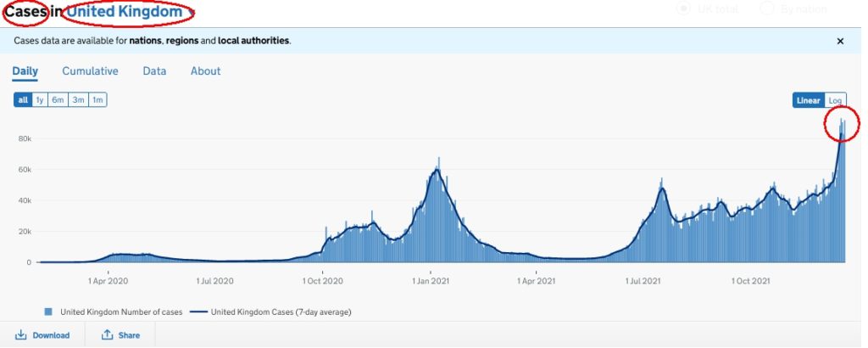Click the 1 Apr 2021 axis label

(x=537, y=281)
